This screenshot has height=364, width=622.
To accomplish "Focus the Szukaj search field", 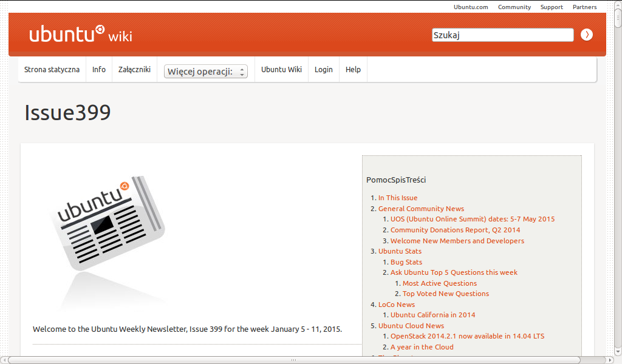I will click(502, 35).
